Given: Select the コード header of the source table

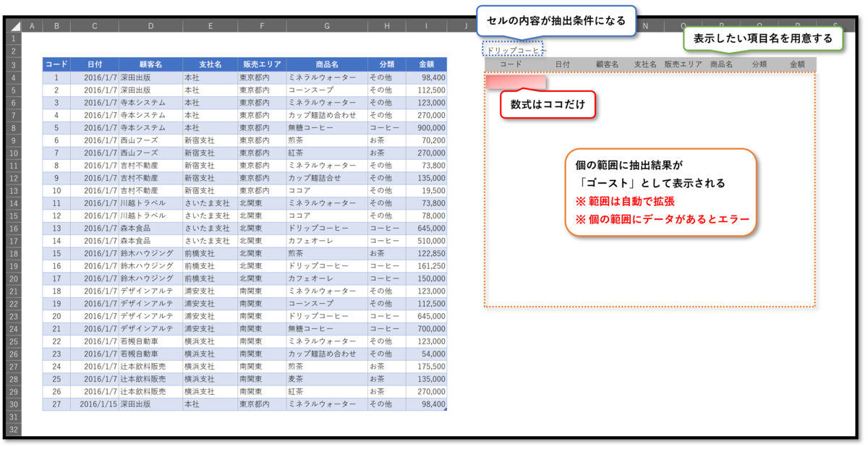Looking at the screenshot, I should (x=54, y=64).
